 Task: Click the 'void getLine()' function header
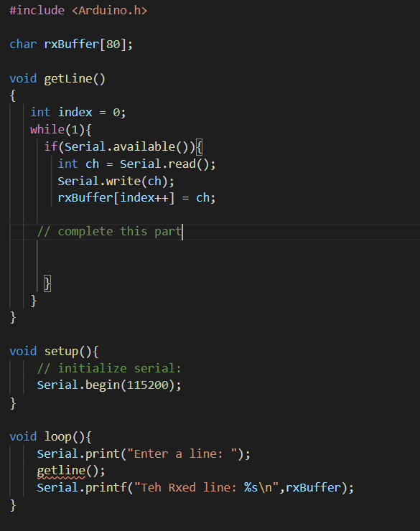(57, 79)
